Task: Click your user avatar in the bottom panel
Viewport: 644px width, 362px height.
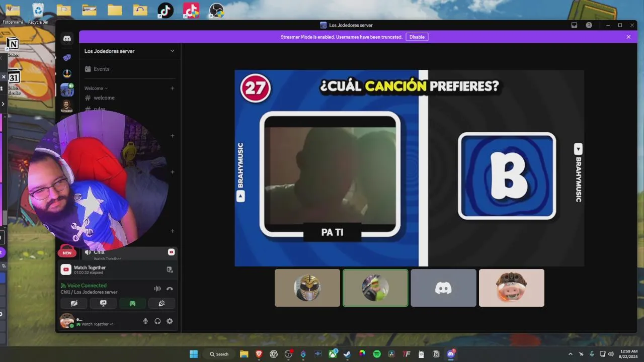Action: (x=66, y=321)
